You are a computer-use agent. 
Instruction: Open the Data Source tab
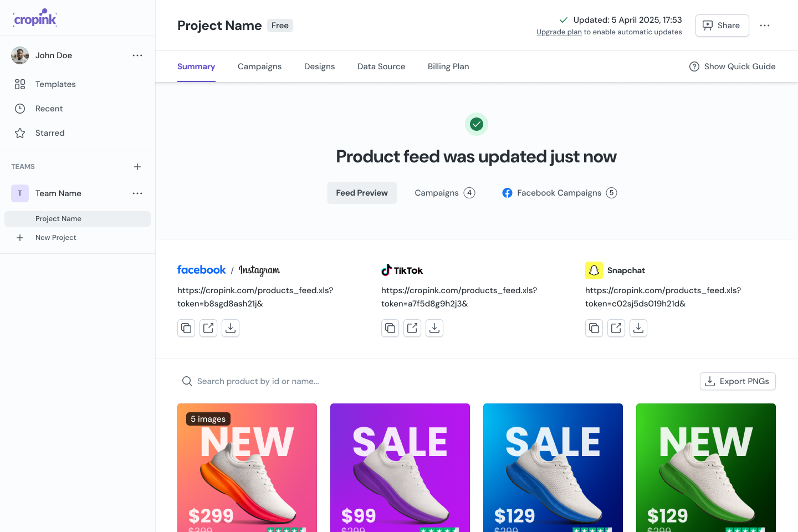click(x=381, y=66)
